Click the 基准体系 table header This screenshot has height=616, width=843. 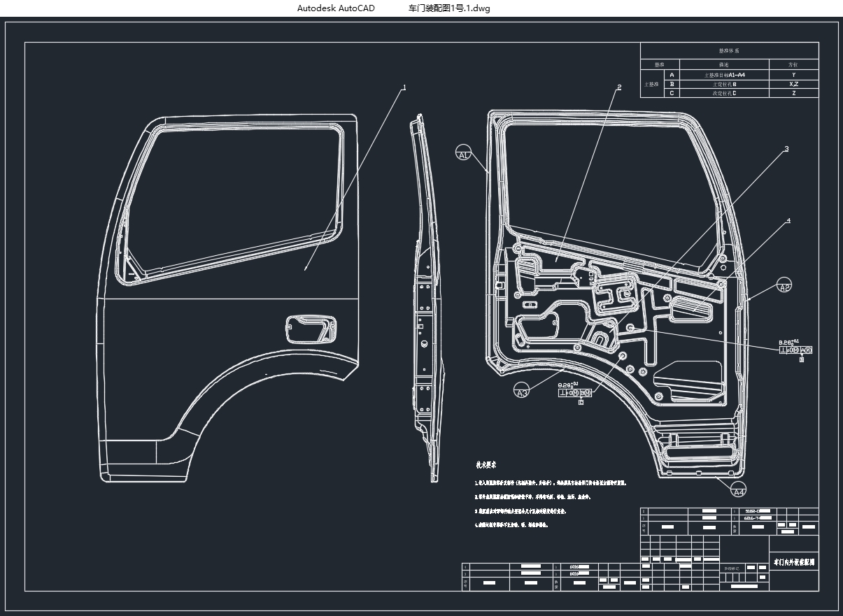[x=729, y=51]
